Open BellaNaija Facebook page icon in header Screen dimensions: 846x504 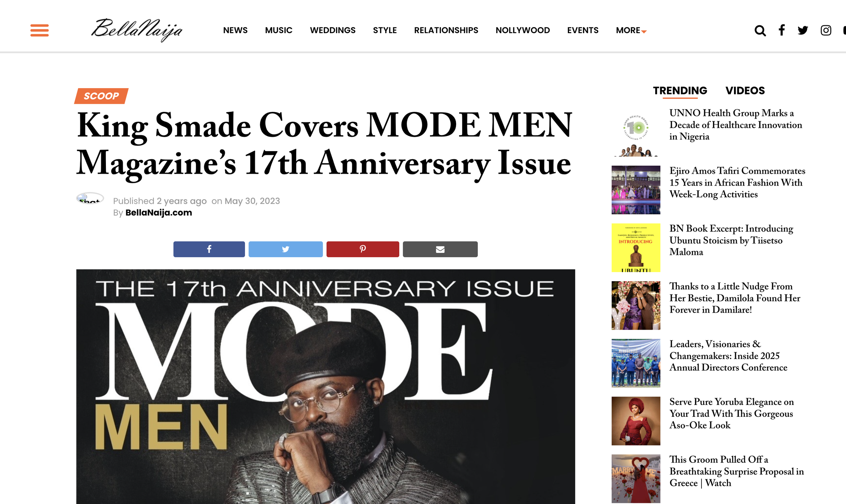tap(782, 30)
